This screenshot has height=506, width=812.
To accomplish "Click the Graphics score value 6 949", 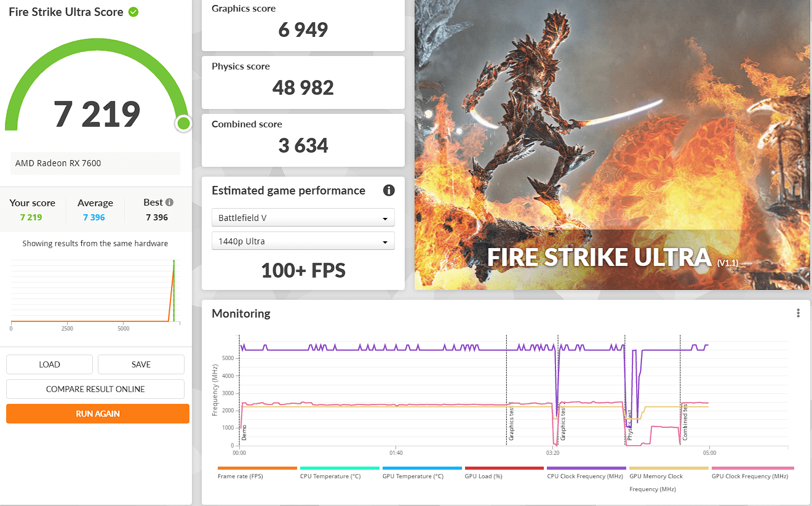I will pos(303,30).
